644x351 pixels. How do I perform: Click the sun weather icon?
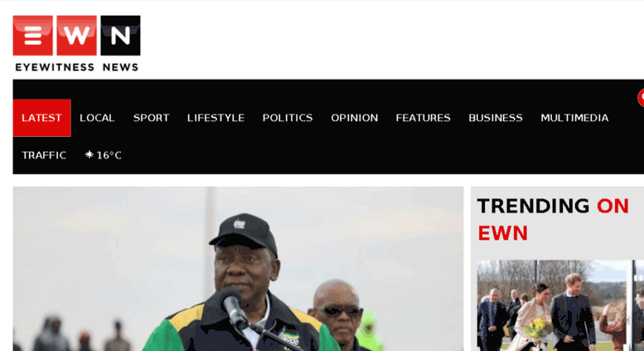click(90, 154)
